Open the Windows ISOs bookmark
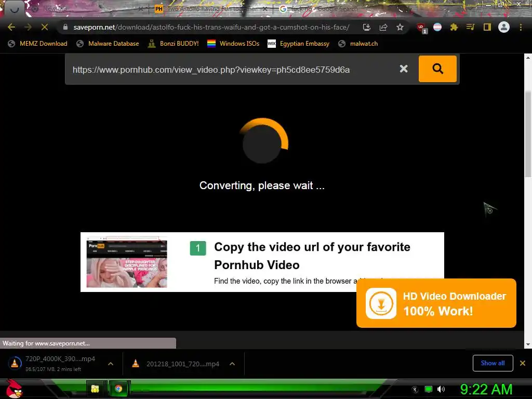This screenshot has width=532, height=399. point(233,44)
